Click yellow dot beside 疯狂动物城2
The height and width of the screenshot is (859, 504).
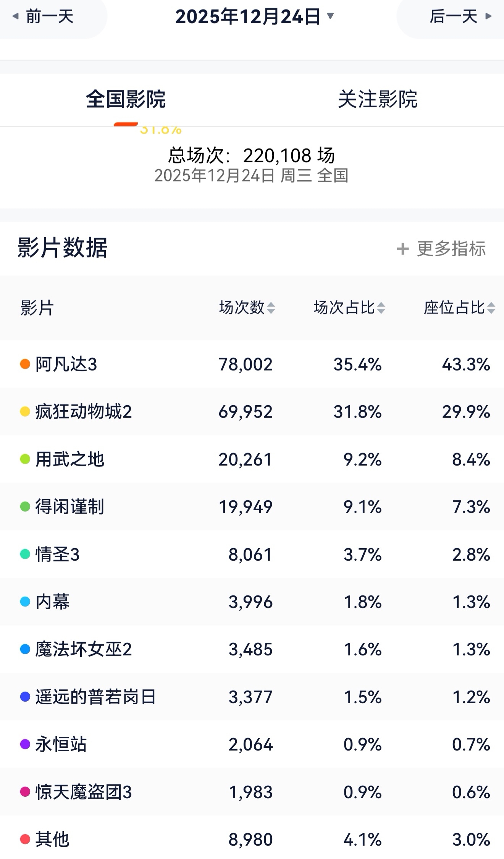point(25,412)
